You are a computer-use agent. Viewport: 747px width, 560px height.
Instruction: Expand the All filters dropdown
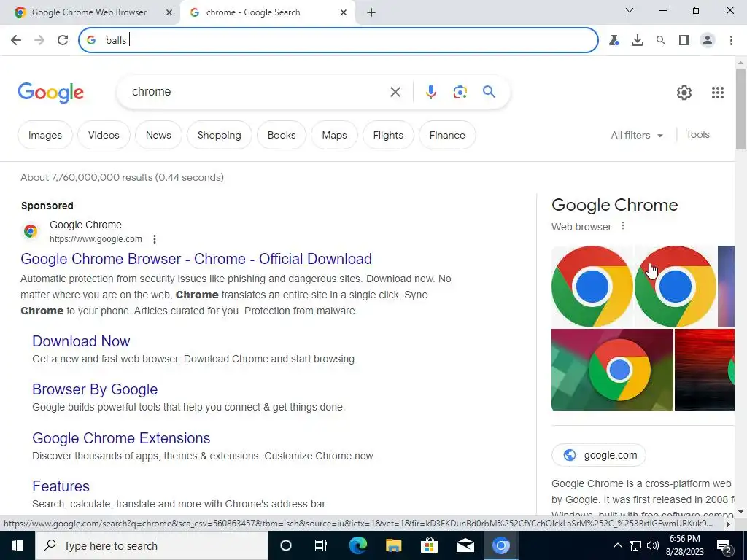(637, 135)
